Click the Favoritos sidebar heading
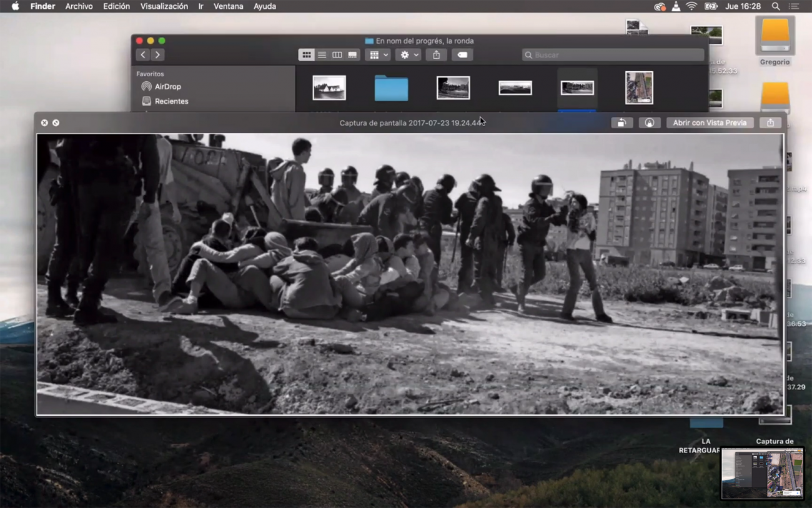The image size is (812, 508). click(150, 74)
